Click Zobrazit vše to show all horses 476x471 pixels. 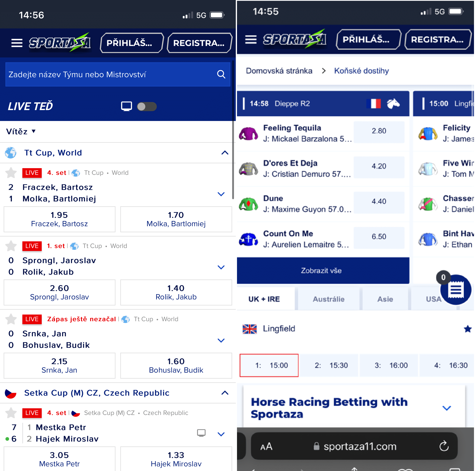(x=322, y=270)
